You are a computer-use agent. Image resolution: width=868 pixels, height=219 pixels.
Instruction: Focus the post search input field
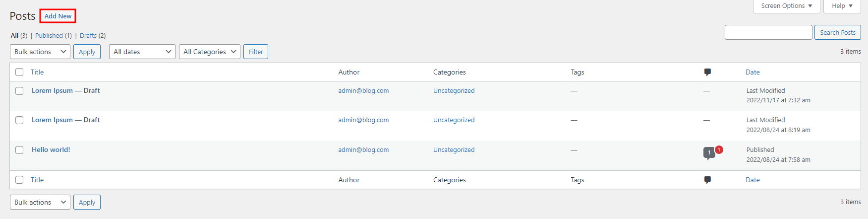point(768,32)
